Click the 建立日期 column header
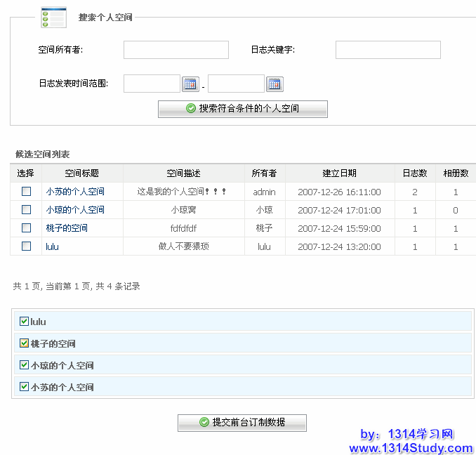 click(339, 173)
